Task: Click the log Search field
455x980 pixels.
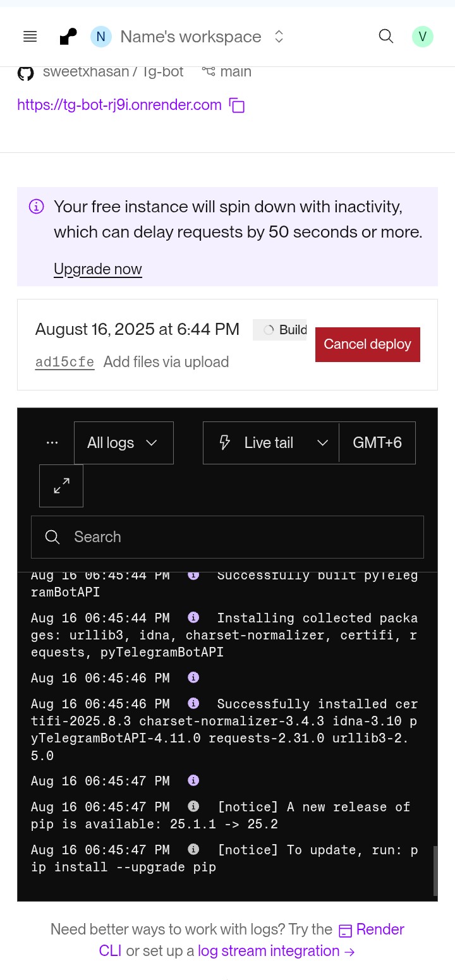Action: coord(227,537)
